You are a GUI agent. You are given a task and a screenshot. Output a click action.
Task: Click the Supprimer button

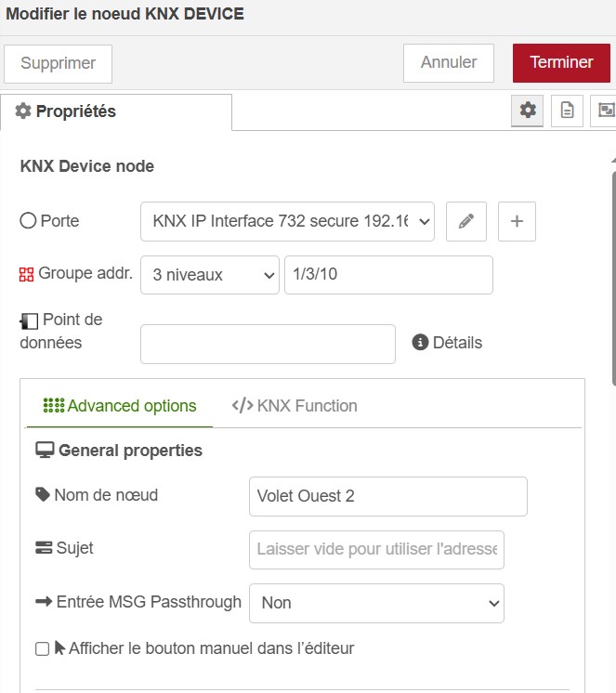point(58,64)
